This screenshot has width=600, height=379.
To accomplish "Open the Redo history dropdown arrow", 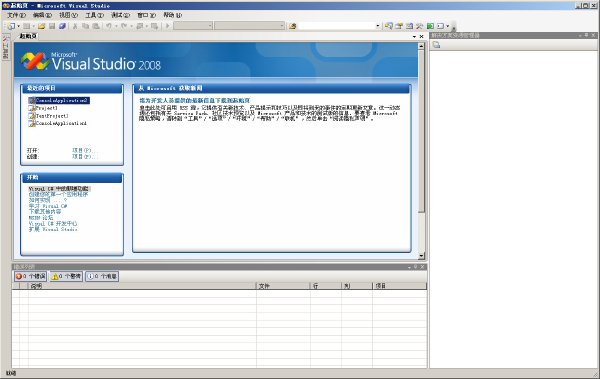I will [x=131, y=26].
